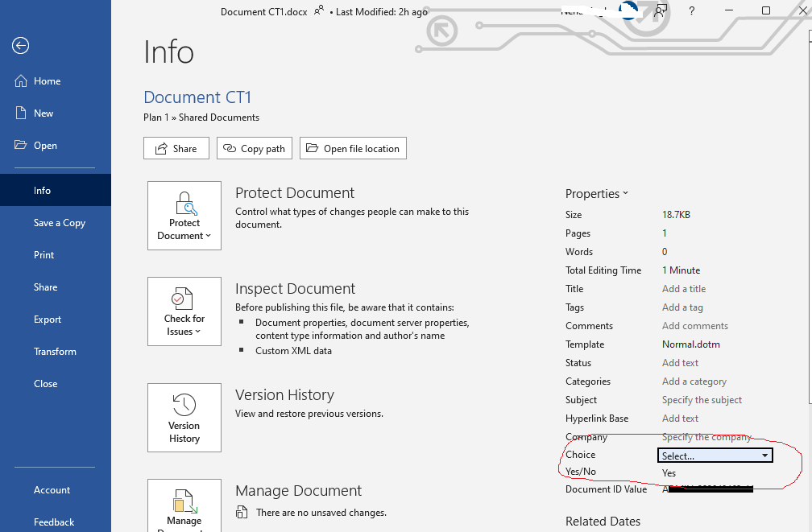Click Add text next to Status
The image size is (812, 532).
680,363
